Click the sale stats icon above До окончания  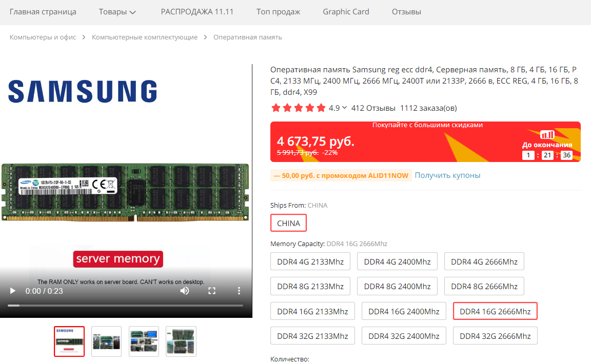coord(547,134)
